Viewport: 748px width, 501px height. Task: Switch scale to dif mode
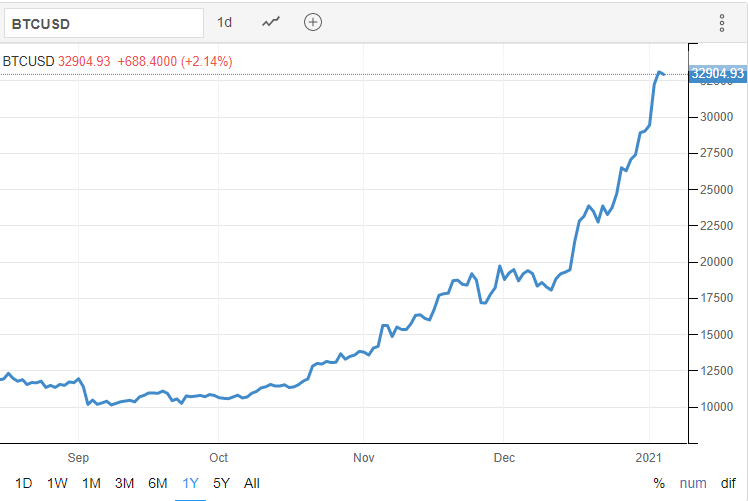pos(728,483)
